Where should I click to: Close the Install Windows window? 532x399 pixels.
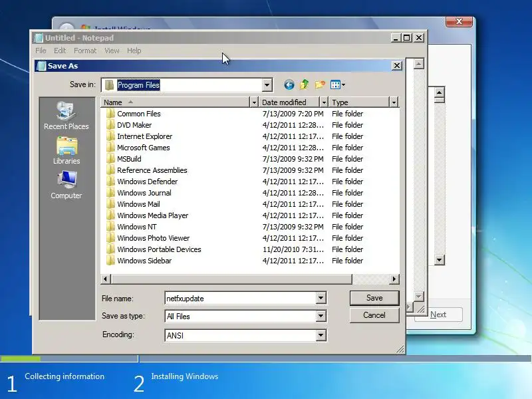click(x=459, y=21)
